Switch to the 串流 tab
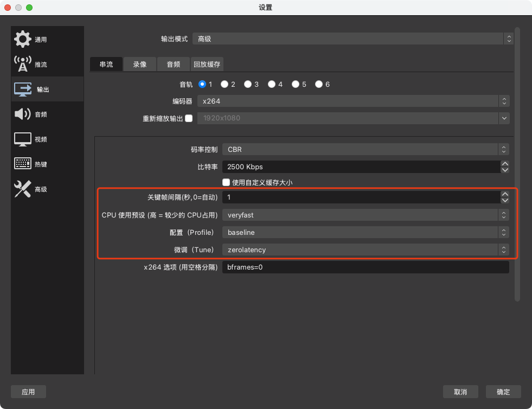 pos(106,64)
